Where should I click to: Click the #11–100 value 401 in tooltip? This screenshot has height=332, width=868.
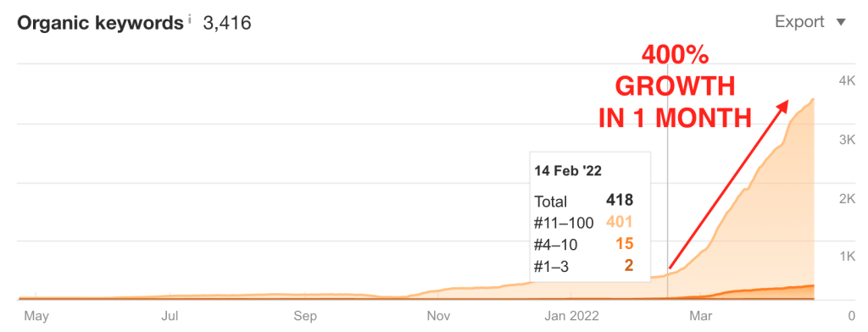(620, 223)
